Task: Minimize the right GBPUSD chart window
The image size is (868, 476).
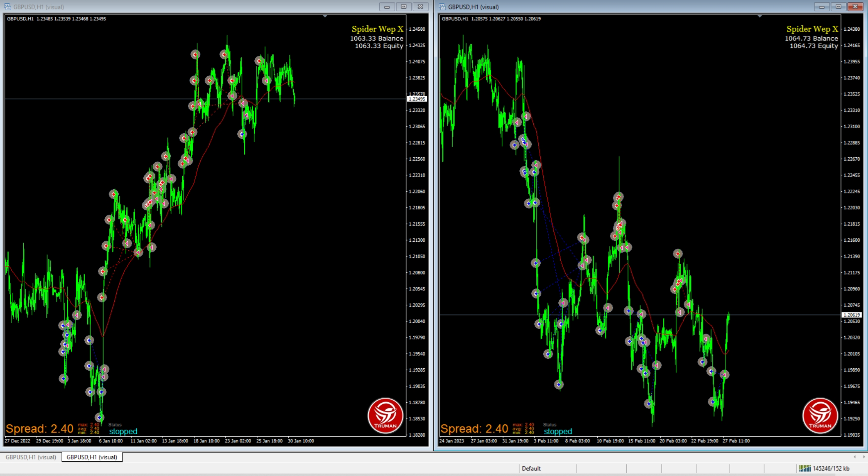Action: pos(821,7)
